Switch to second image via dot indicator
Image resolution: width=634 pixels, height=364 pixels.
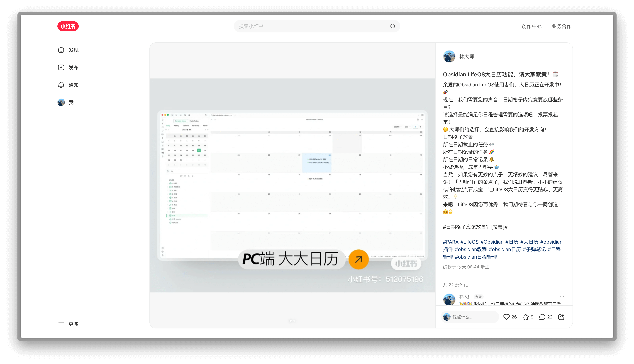tap(295, 320)
